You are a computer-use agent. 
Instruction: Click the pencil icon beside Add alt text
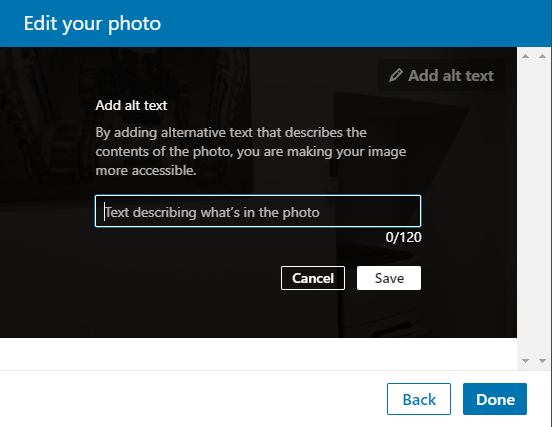(396, 75)
